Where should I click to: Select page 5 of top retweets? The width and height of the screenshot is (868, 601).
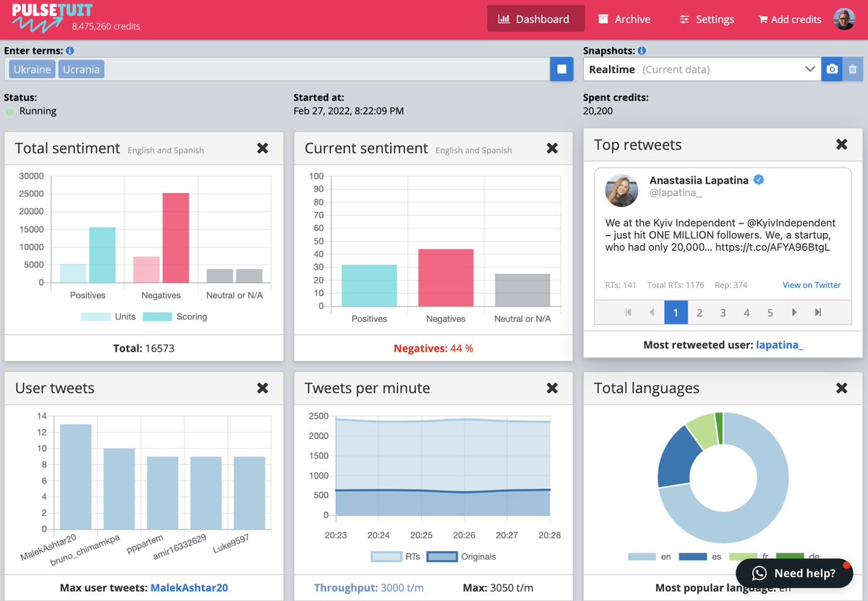tap(770, 312)
